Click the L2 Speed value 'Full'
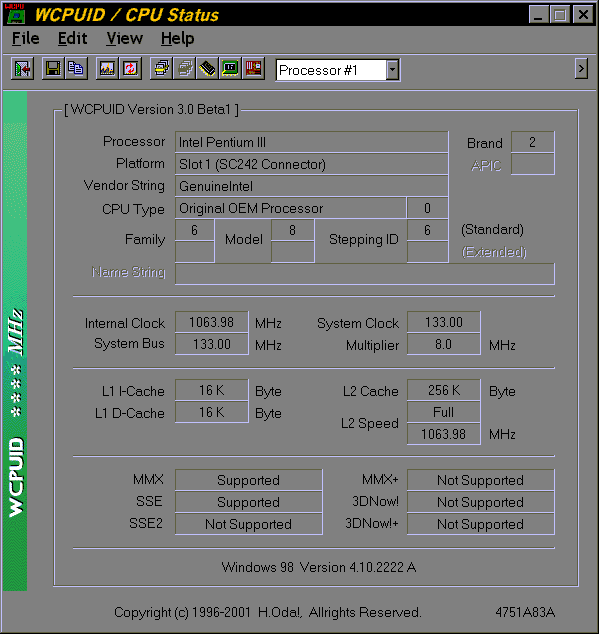 click(x=444, y=412)
